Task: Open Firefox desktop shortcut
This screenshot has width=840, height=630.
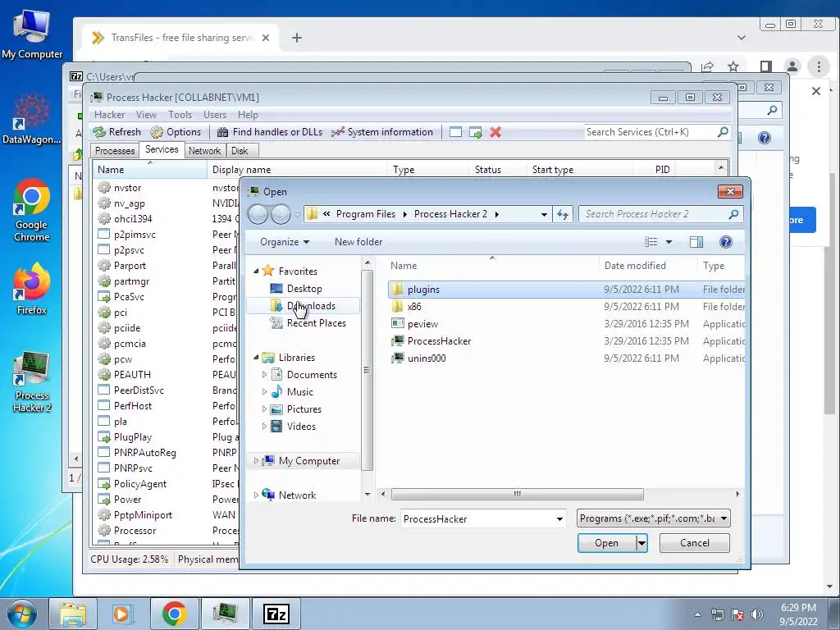Action: point(32,288)
